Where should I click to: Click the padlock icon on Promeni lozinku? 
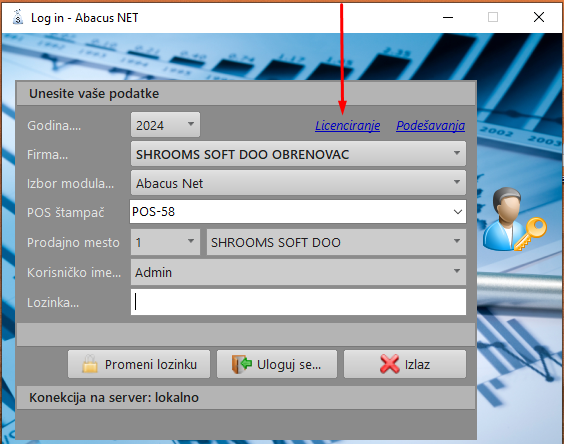pyautogui.click(x=90, y=364)
